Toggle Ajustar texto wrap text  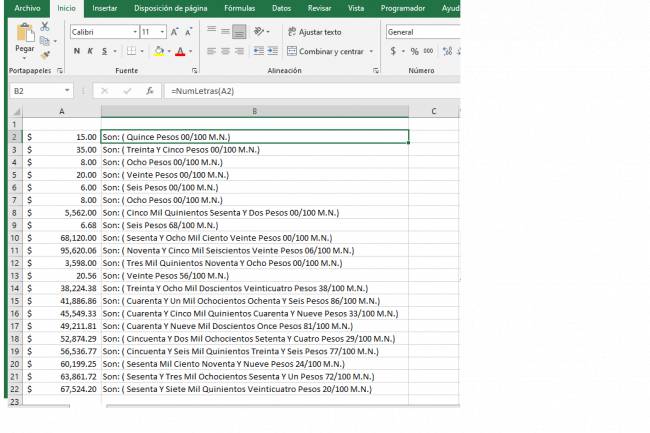click(314, 32)
